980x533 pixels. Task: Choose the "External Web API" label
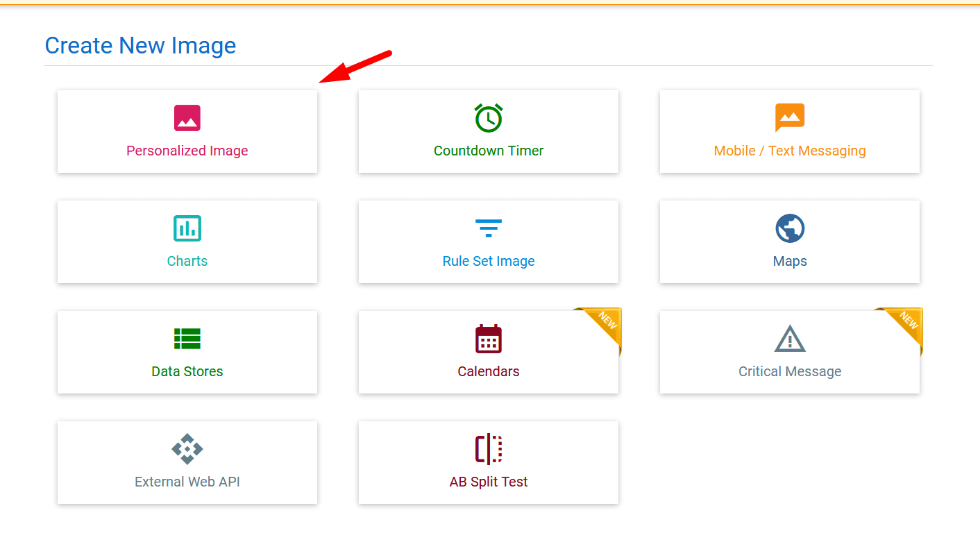point(187,482)
